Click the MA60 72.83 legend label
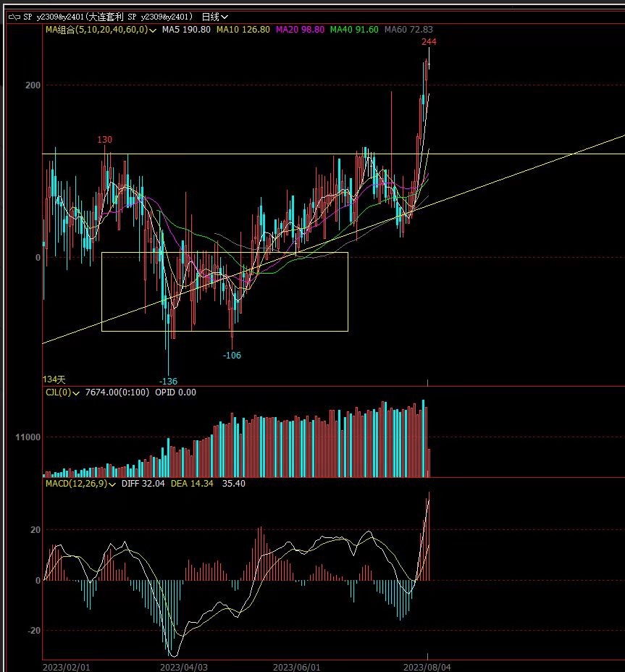 [408, 30]
